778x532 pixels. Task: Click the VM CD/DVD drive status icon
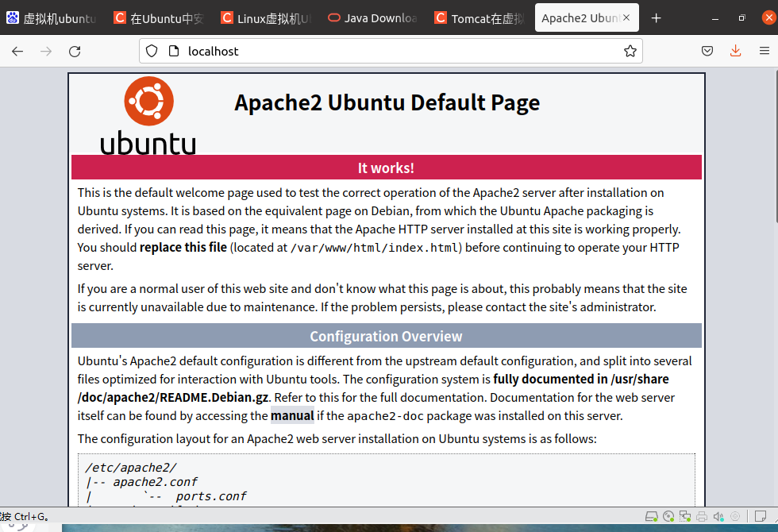668,517
